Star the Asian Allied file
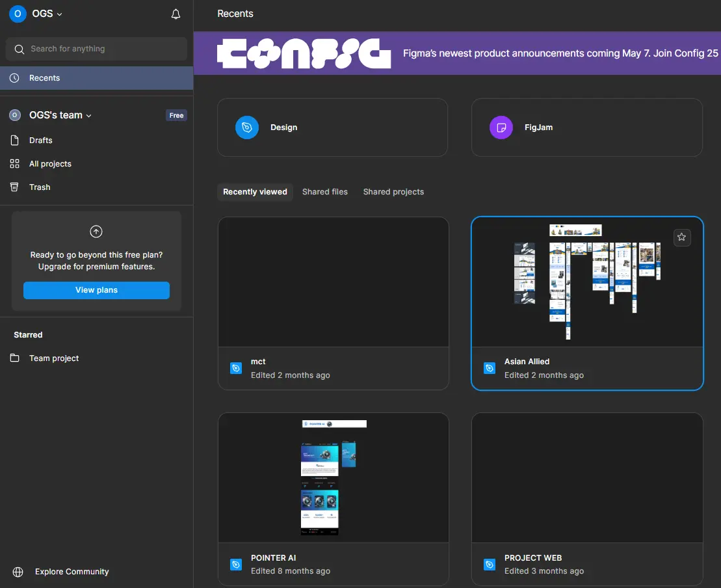 (681, 237)
